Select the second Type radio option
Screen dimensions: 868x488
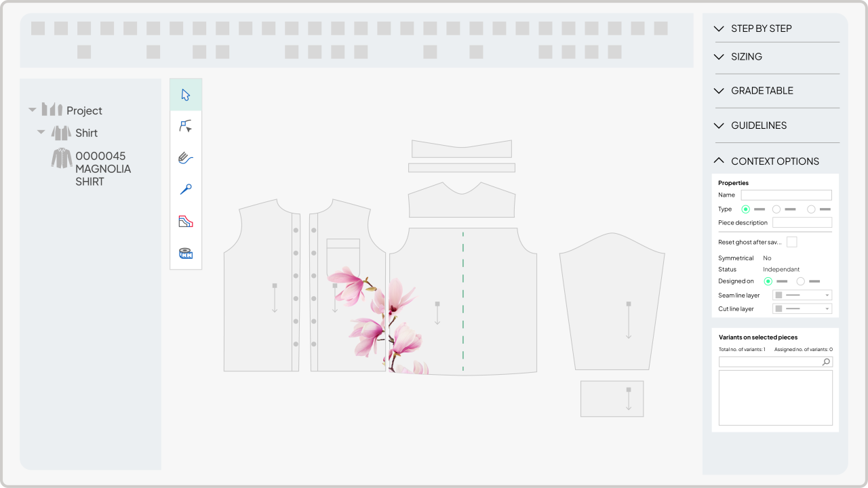coord(776,209)
